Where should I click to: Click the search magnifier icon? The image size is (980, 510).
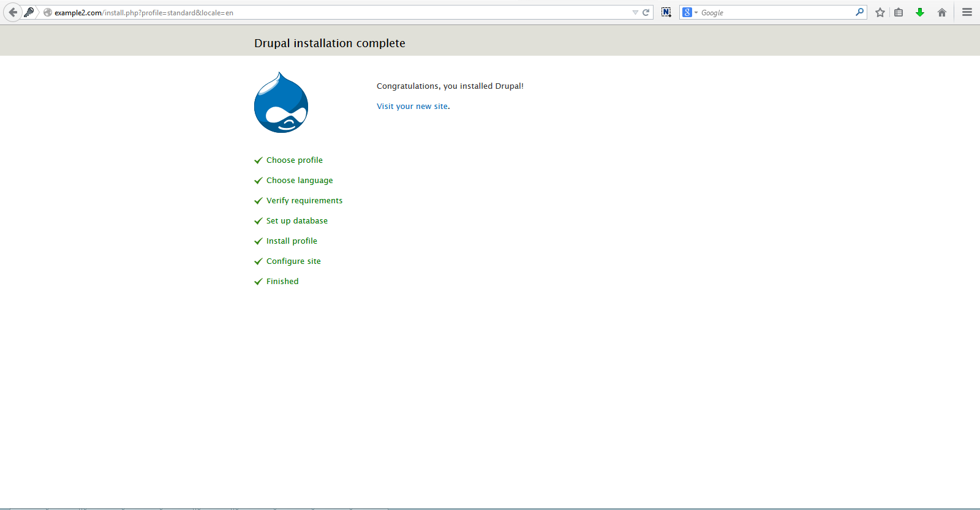[x=859, y=12]
